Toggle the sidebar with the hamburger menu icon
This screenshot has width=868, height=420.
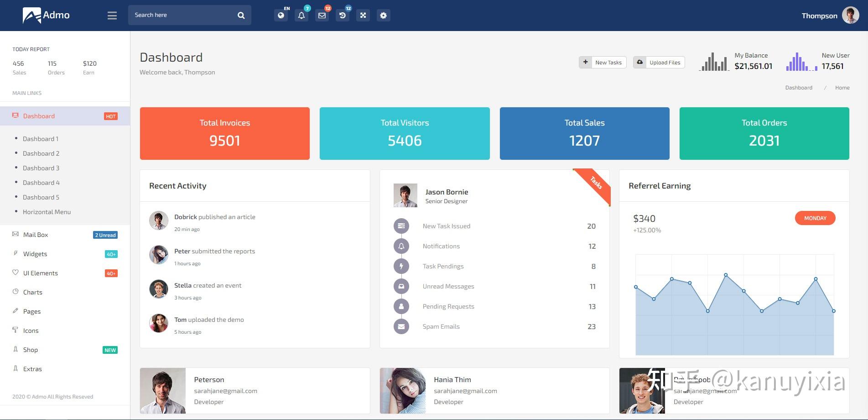point(112,16)
